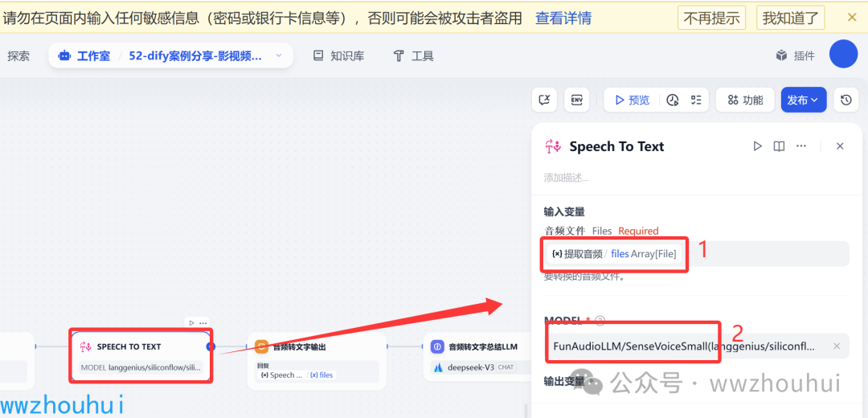Image resolution: width=868 pixels, height=418 pixels.
Task: Open the blue user avatar menu
Action: (843, 54)
